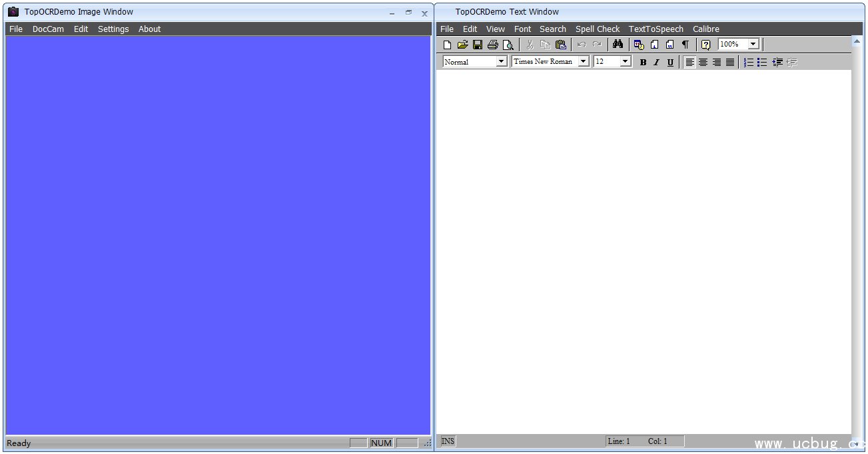Viewport: 868px width, 454px height.
Task: Toggle italic formatting
Action: [656, 62]
